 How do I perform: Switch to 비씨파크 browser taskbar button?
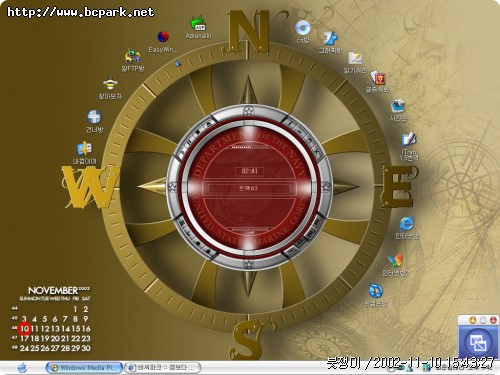point(163,368)
